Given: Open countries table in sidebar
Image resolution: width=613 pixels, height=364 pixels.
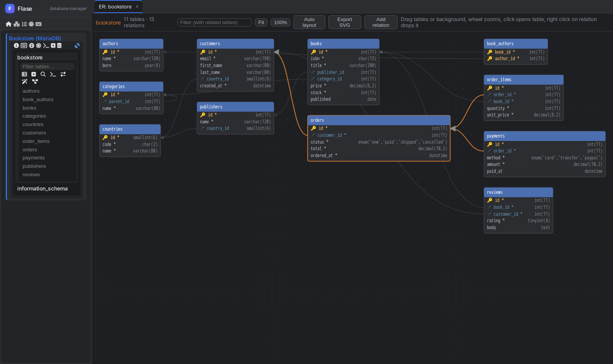Looking at the screenshot, I should pos(33,125).
